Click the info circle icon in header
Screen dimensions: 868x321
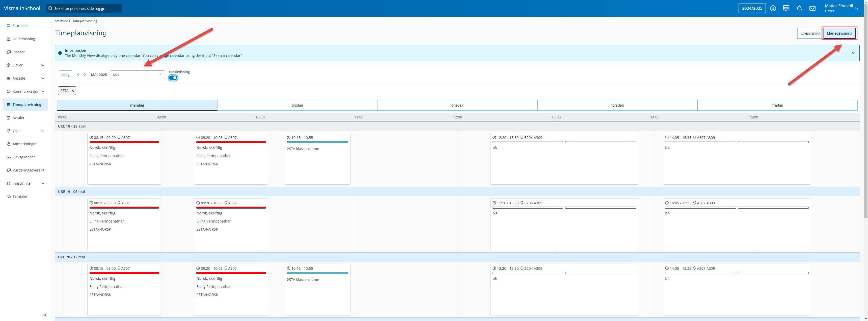point(773,8)
